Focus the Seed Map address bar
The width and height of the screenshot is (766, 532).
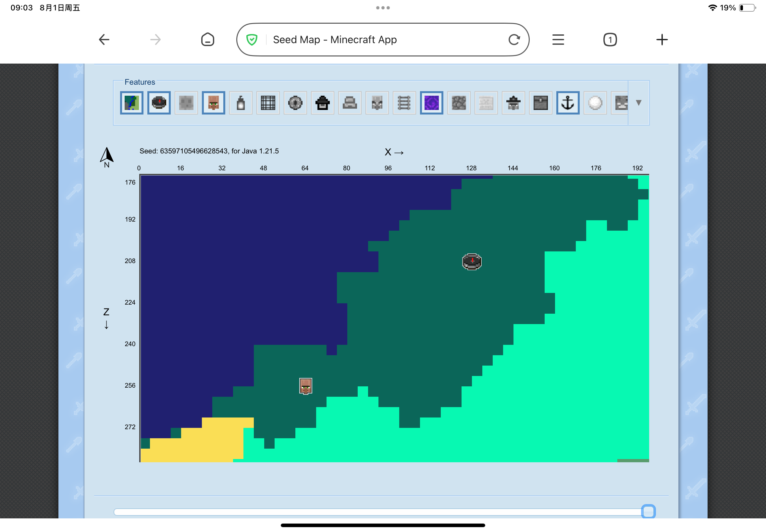383,40
